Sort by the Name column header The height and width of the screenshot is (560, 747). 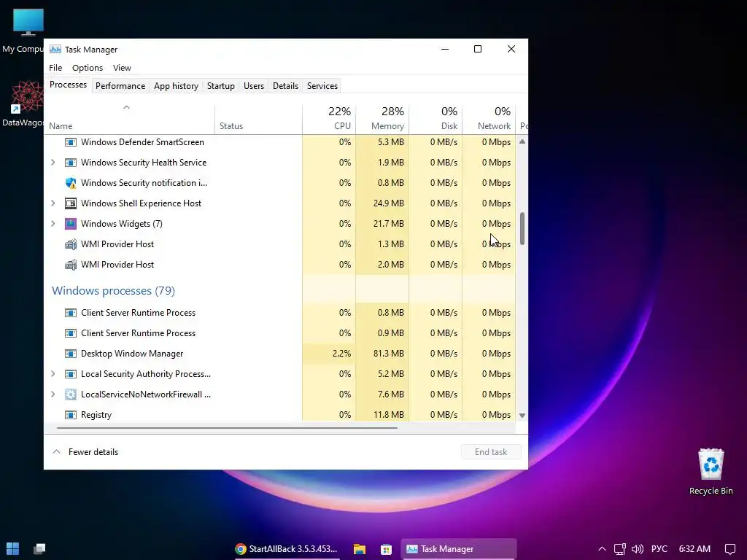point(130,119)
